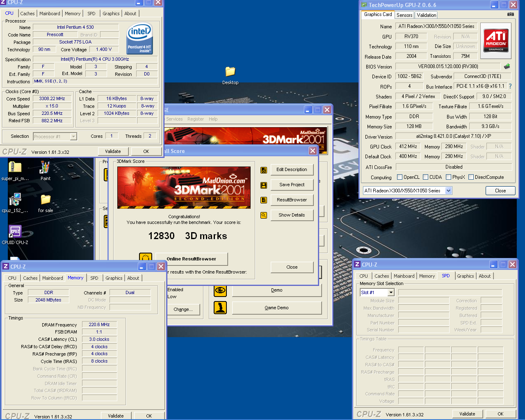Click the Change... button
This screenshot has width=525, height=420.
pos(183,310)
